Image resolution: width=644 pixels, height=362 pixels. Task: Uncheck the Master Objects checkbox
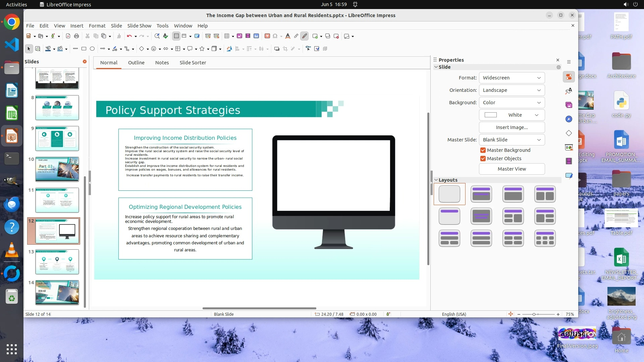(x=483, y=159)
